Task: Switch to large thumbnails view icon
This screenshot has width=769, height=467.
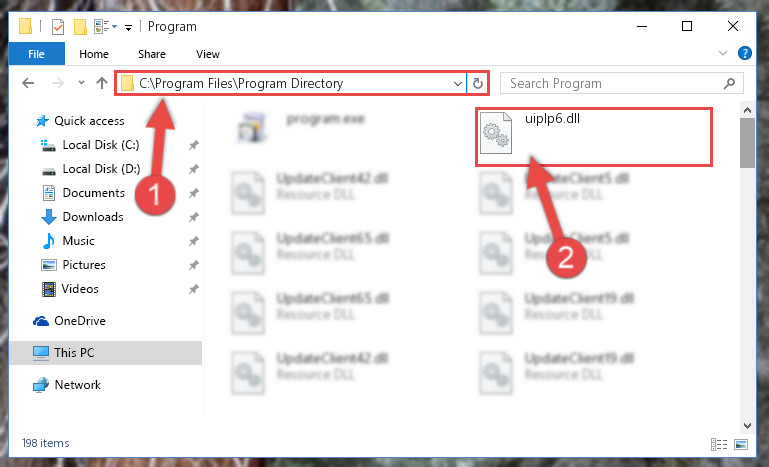Action: (741, 444)
